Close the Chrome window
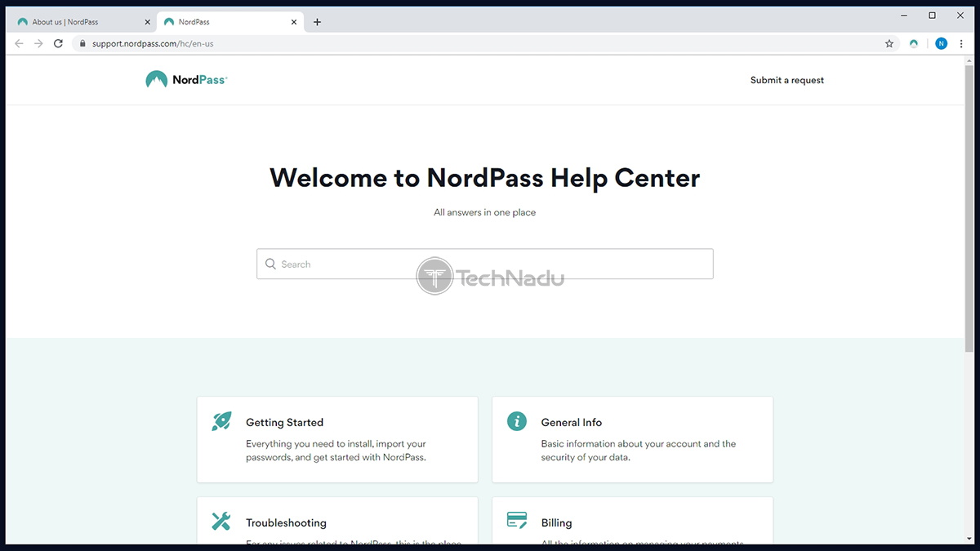This screenshot has height=551, width=980. 960,15
